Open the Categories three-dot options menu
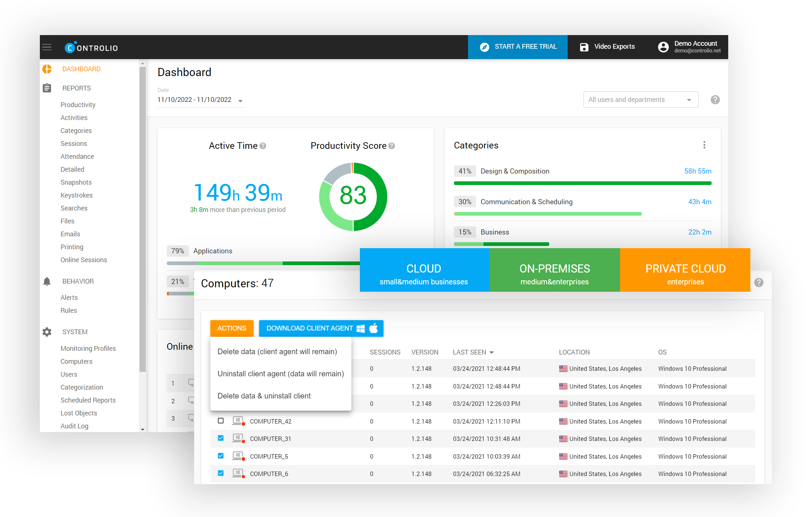The width and height of the screenshot is (812, 517). [704, 145]
